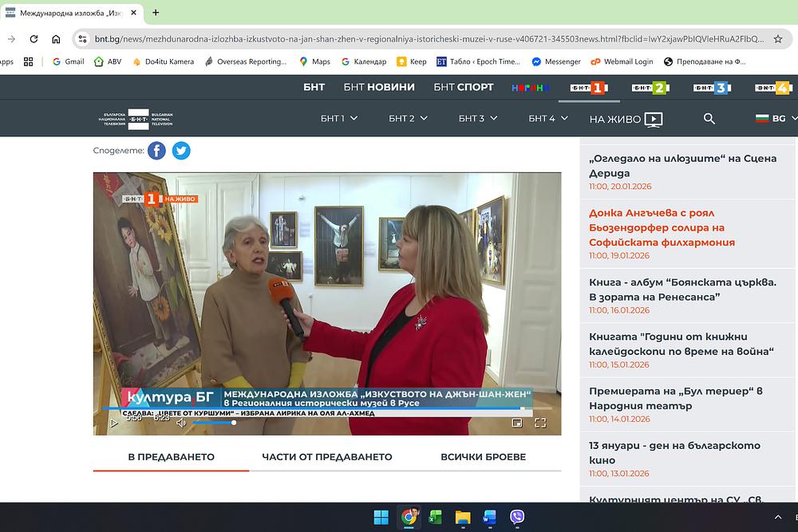This screenshot has width=798, height=532.
Task: Play the video
Action: click(114, 423)
